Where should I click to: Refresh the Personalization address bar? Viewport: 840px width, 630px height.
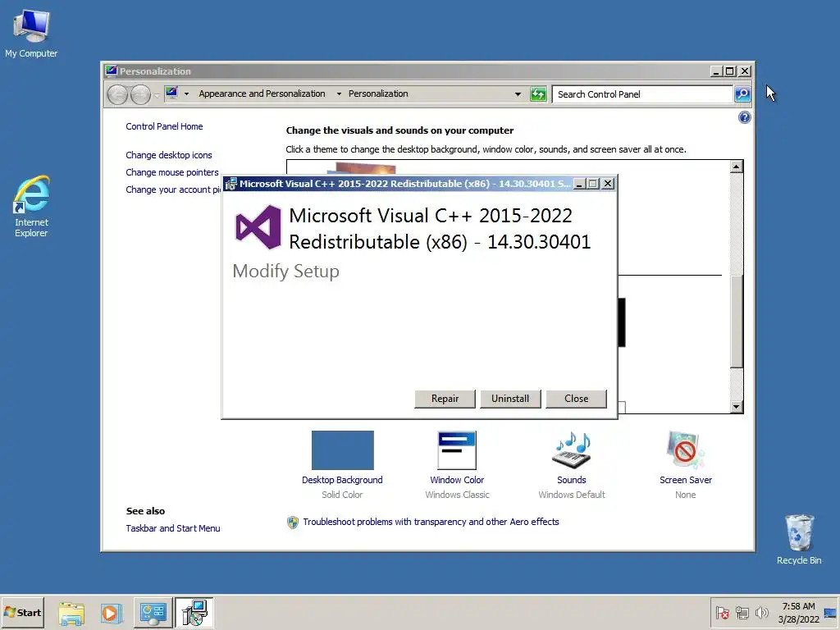tap(538, 94)
